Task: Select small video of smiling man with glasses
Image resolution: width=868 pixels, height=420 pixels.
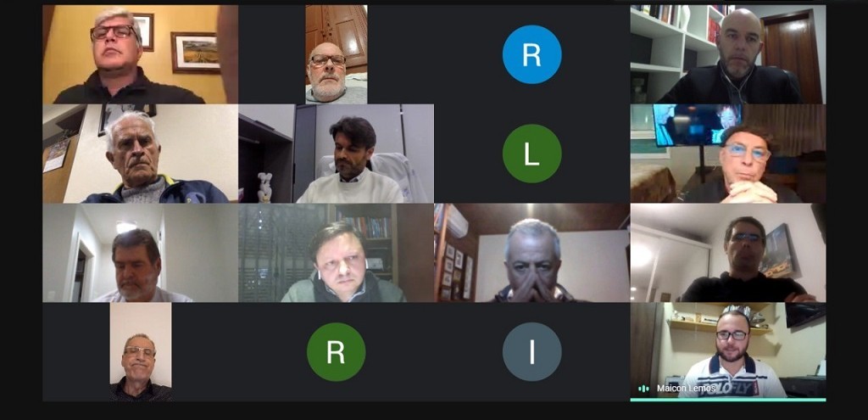Action: coord(141,352)
